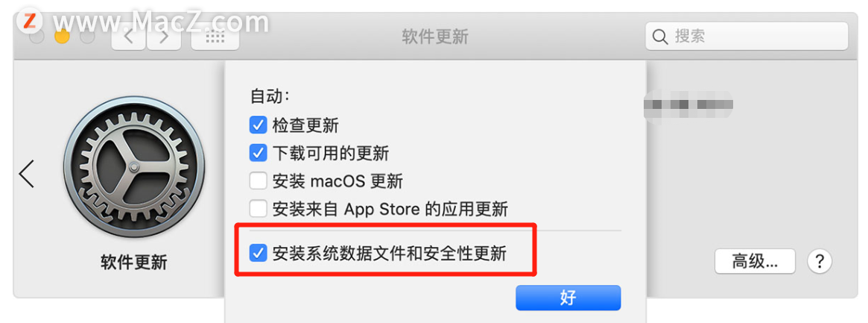This screenshot has width=868, height=323.
Task: Click the green zoom window button
Action: click(x=87, y=37)
